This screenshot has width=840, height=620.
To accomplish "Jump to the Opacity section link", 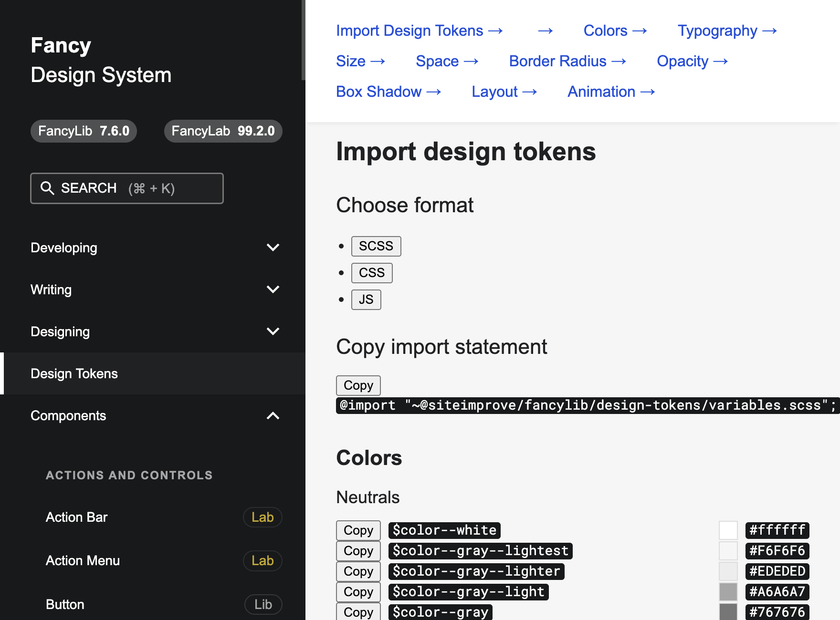I will pos(692,61).
